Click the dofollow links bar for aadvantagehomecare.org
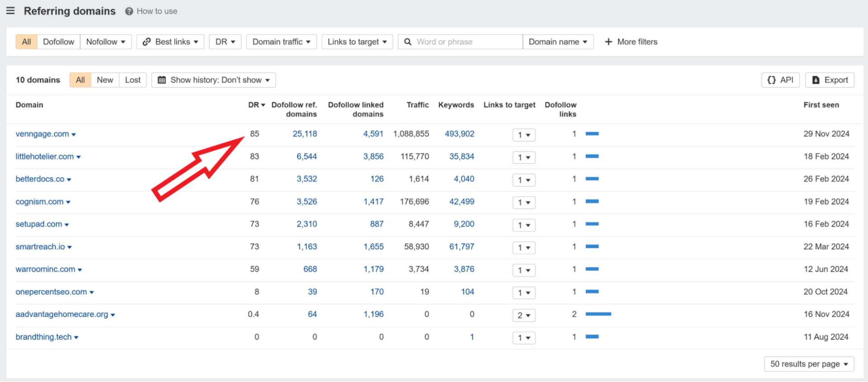This screenshot has width=868, height=382. 599,314
